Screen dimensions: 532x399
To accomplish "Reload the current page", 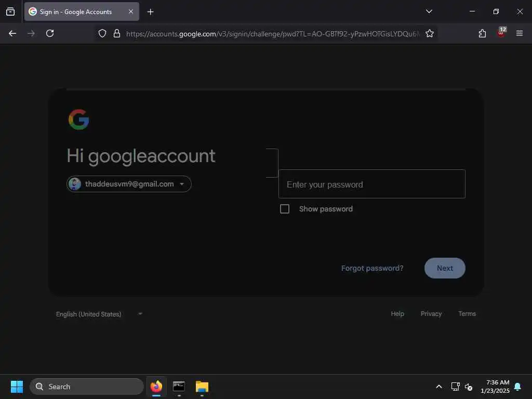I will tap(50, 33).
